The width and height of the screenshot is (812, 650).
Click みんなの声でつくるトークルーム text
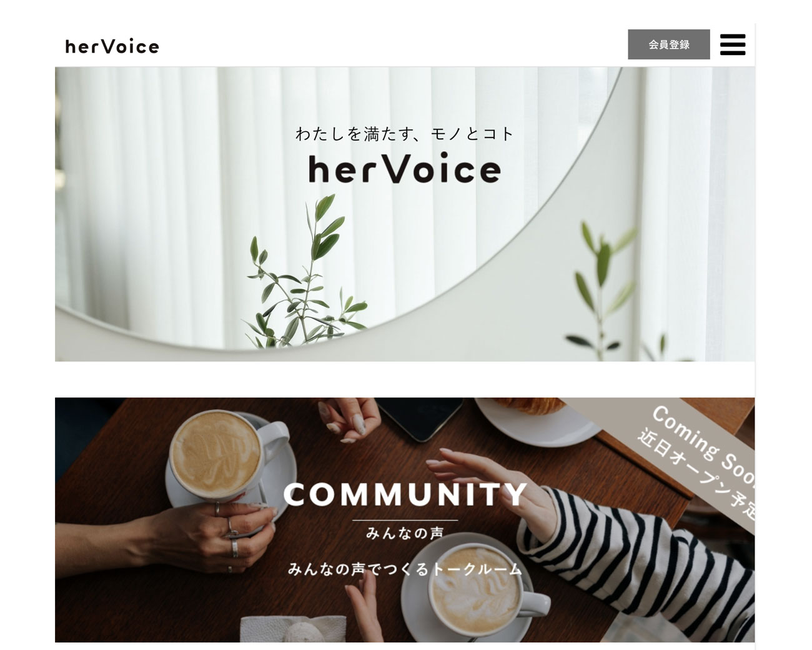pyautogui.click(x=405, y=569)
